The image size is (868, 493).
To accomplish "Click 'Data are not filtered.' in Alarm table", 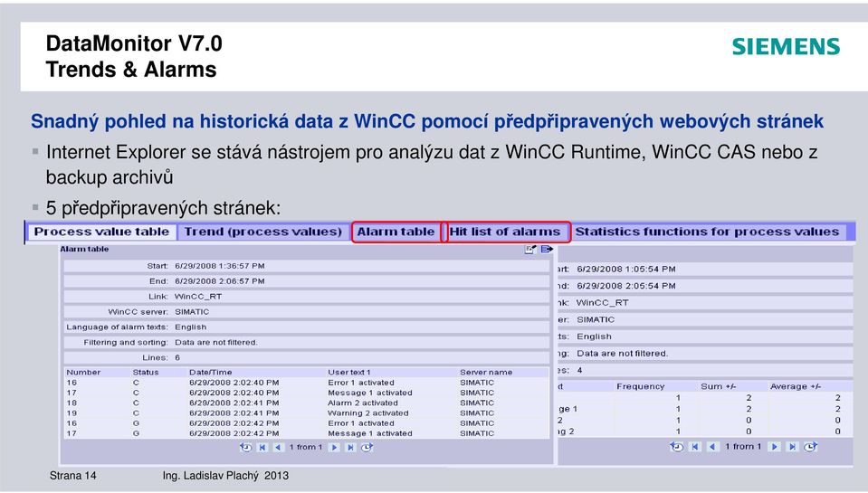I will click(x=216, y=343).
